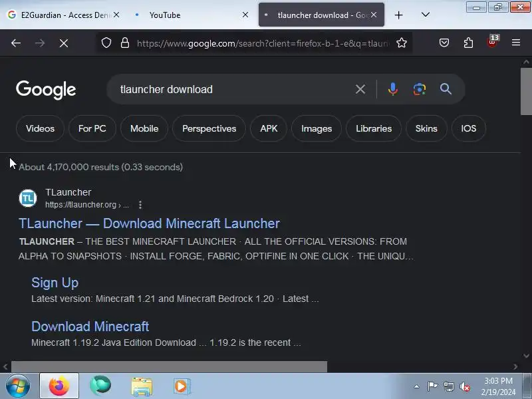
Task: Open the extensions puzzle icon
Action: [x=468, y=43]
